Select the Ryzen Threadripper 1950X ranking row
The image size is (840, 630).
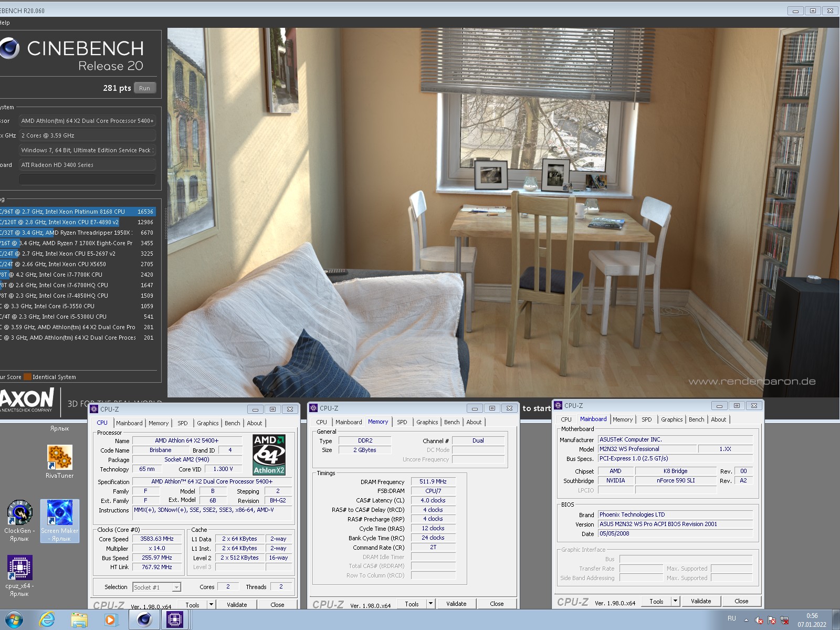click(x=78, y=233)
